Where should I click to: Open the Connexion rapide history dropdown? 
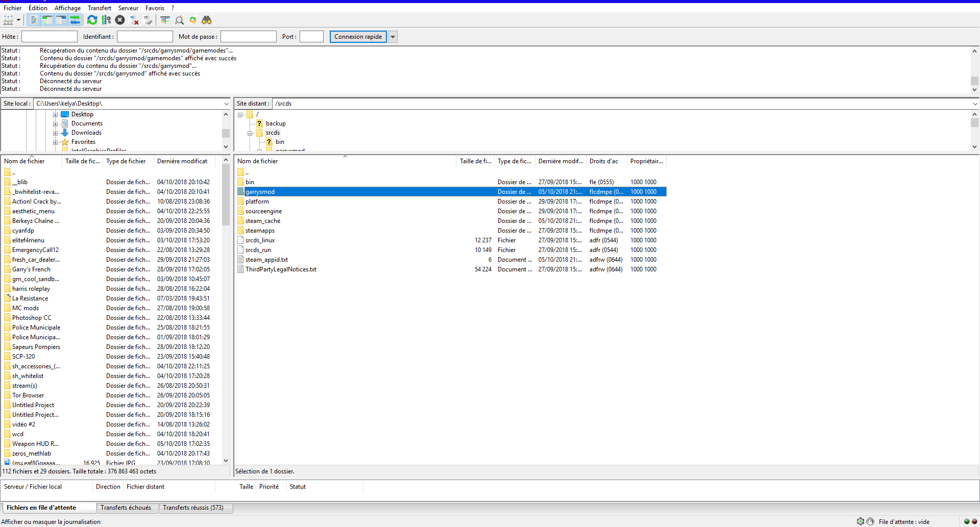[393, 37]
